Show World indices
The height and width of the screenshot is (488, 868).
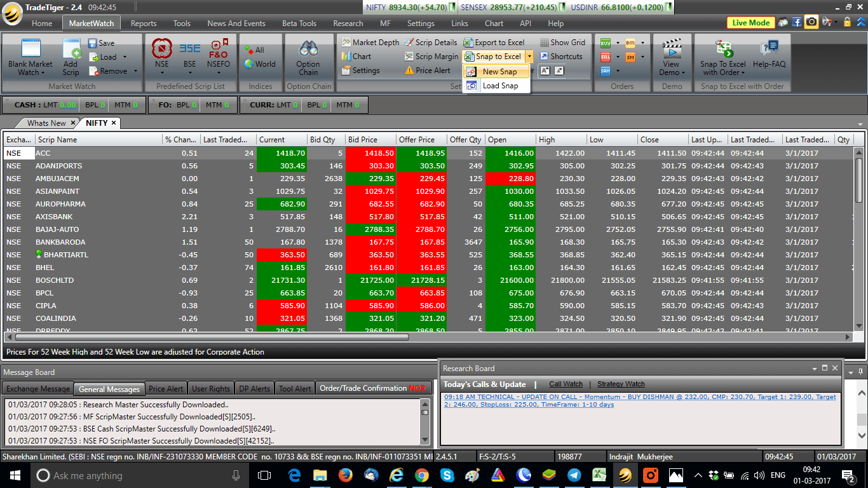[260, 64]
